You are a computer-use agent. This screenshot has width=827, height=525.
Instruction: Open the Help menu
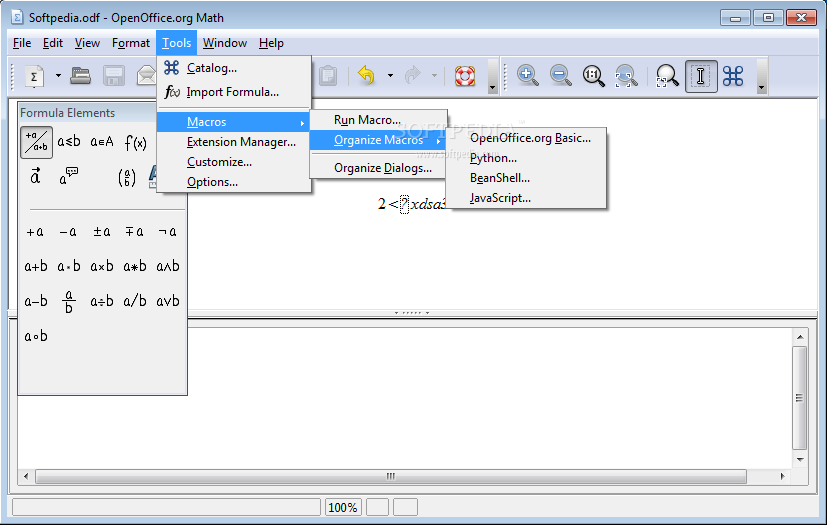click(271, 43)
